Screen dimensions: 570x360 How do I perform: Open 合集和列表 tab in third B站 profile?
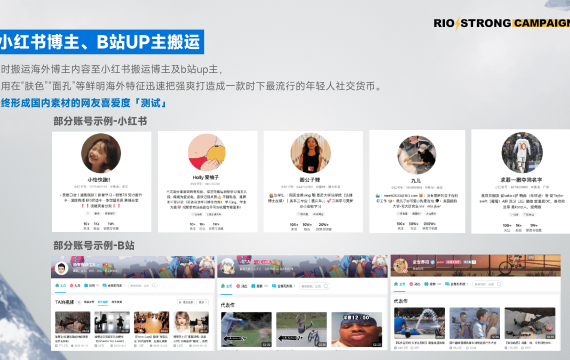click(457, 284)
